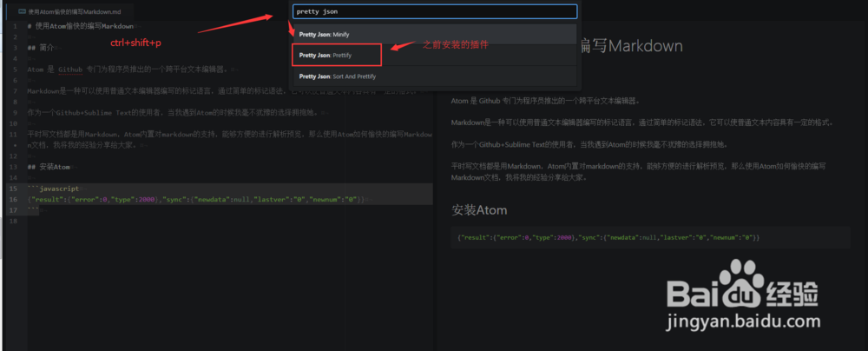
Task: Click the '## 安装Atom' line in the editor
Action: [x=49, y=167]
